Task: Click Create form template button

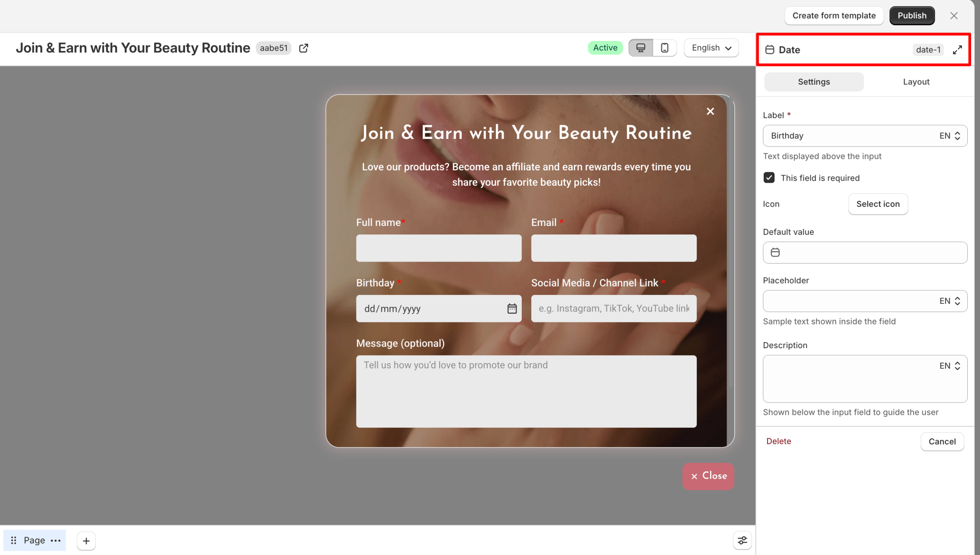Action: click(834, 16)
